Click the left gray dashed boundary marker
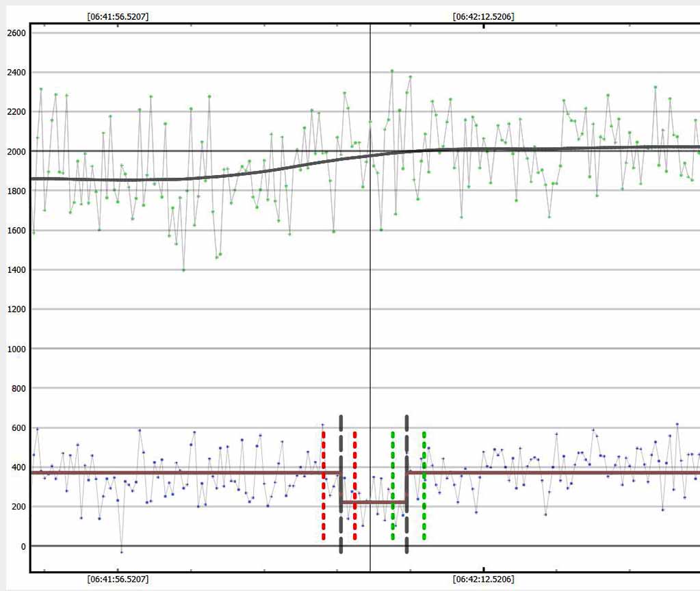This screenshot has height=591, width=700. click(341, 484)
